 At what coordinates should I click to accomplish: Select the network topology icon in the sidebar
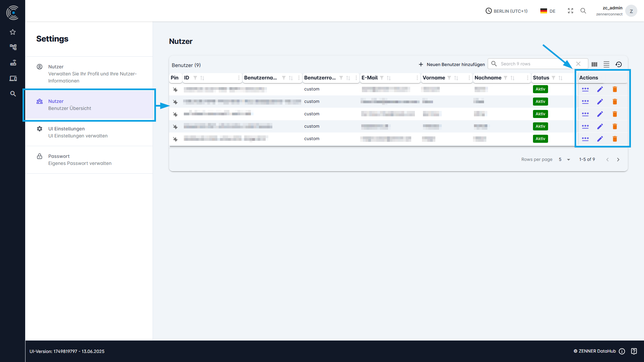click(x=13, y=47)
